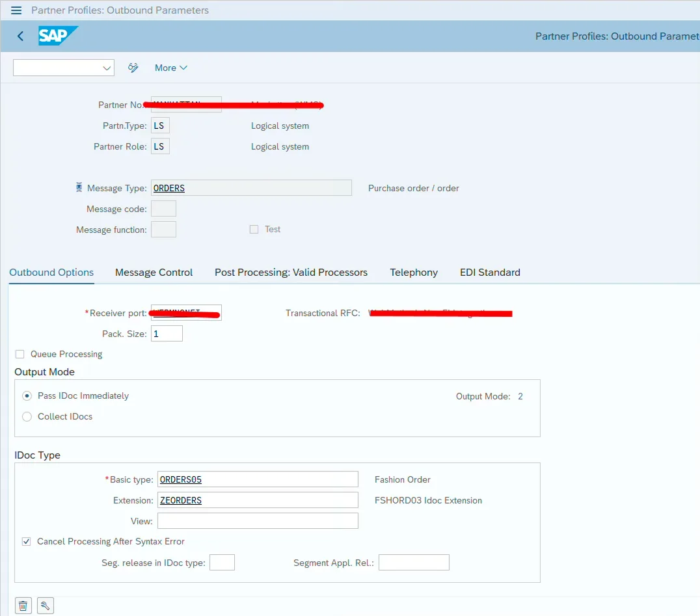This screenshot has width=700, height=616.
Task: Expand the More menu
Action: coord(170,68)
